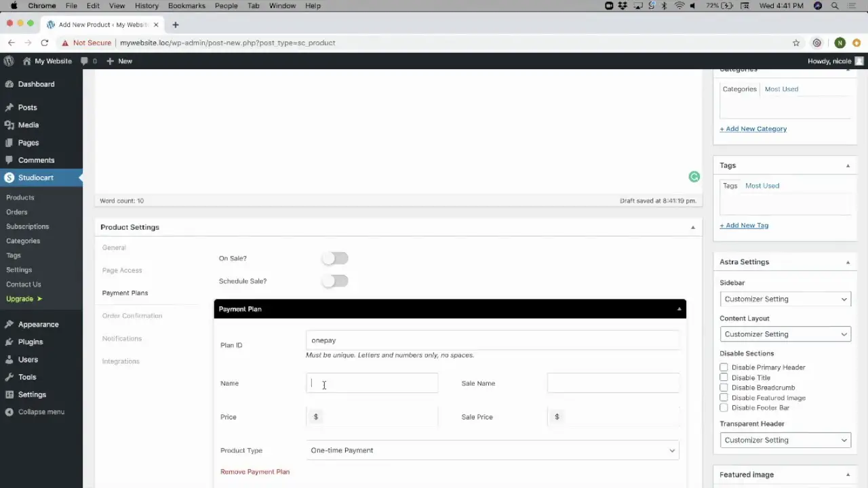Image resolution: width=868 pixels, height=488 pixels.
Task: Click the Tools wrench icon
Action: coord(9,378)
